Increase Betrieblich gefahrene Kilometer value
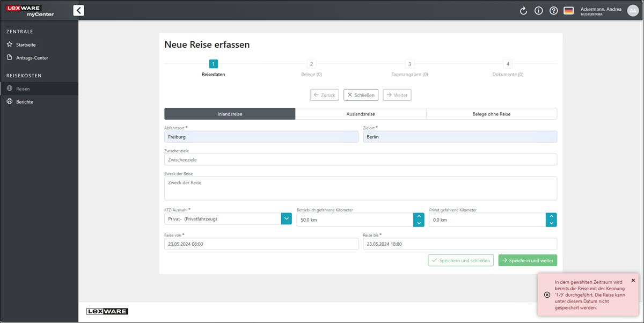The width and height of the screenshot is (644, 323). pyautogui.click(x=418, y=217)
